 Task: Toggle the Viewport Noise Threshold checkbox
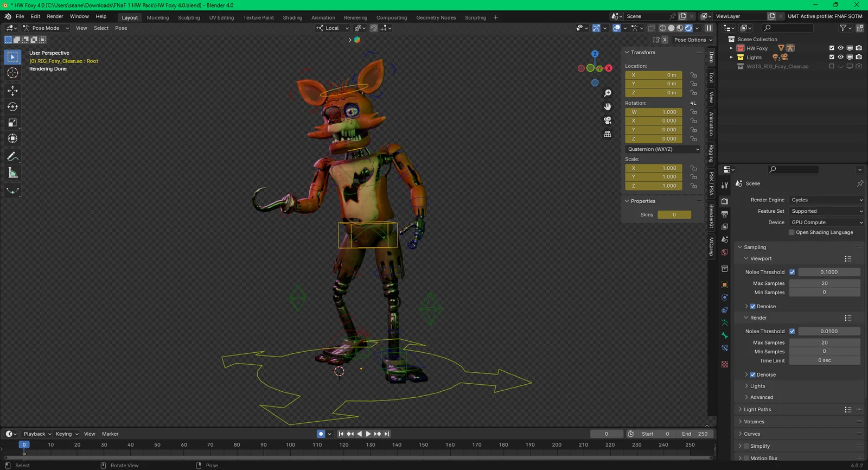[x=792, y=272]
